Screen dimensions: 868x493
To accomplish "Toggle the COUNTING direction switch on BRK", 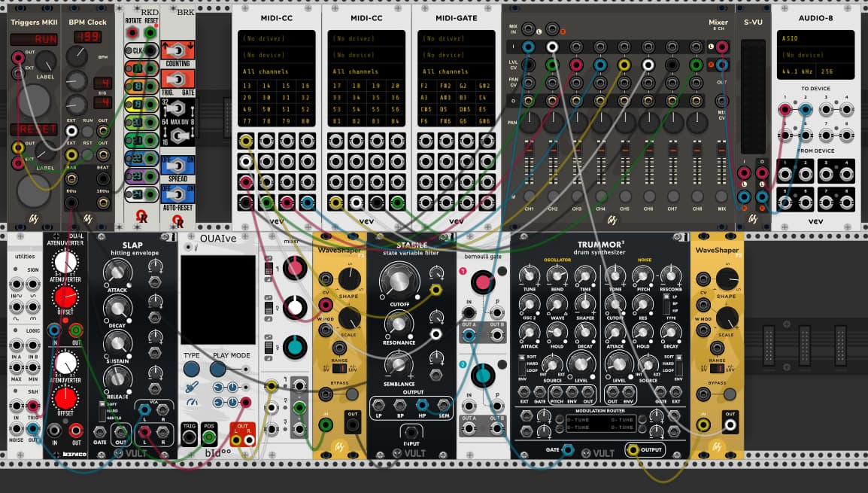I will pos(178,50).
